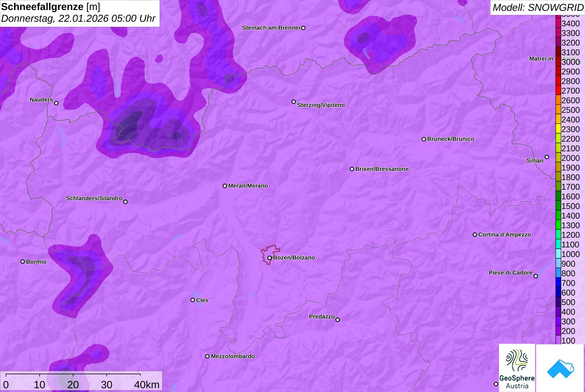Click the '10' scale bar label
585x392 pixels.
40,385
